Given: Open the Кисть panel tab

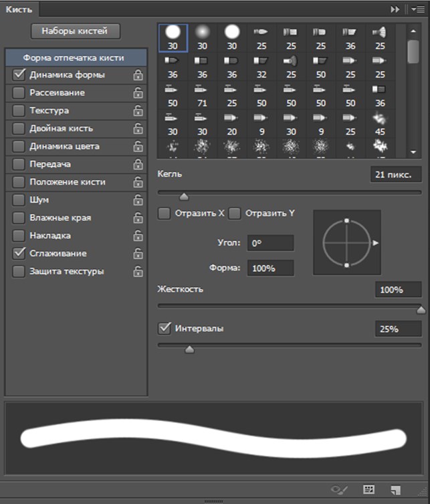Looking at the screenshot, I should coord(19,9).
